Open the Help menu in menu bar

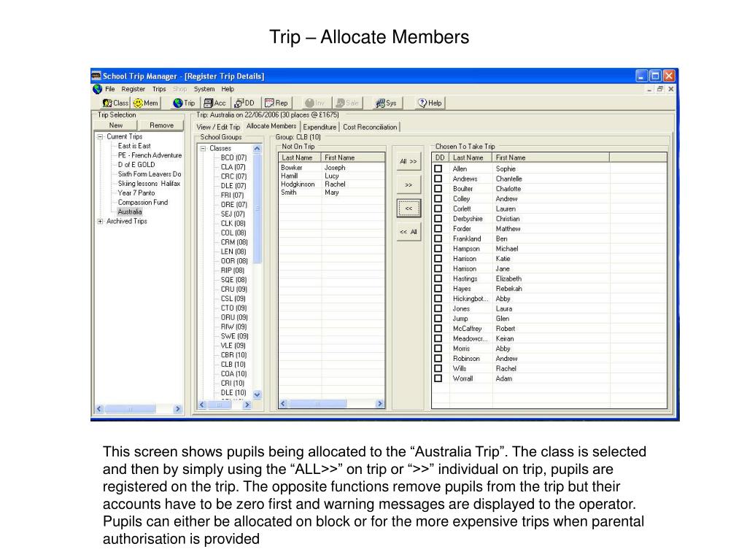coord(228,89)
